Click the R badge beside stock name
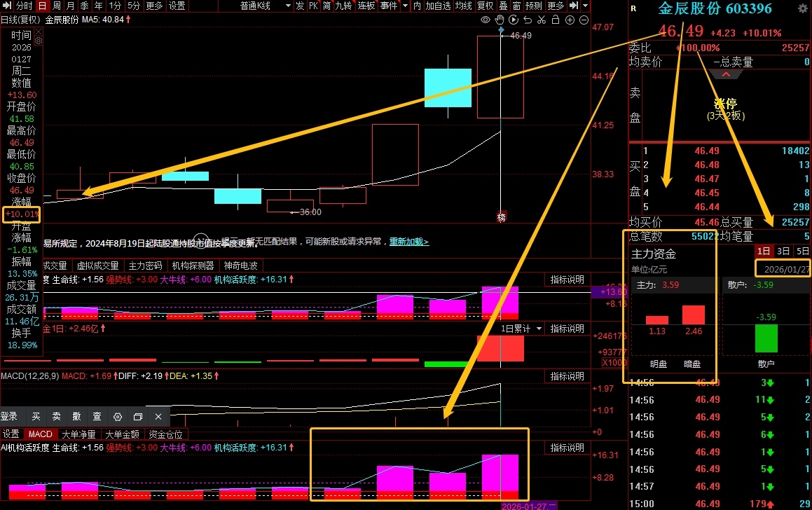The height and width of the screenshot is (510, 812). (634, 9)
